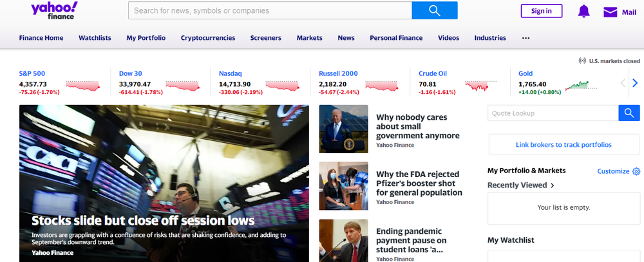This screenshot has height=262, width=644.
Task: Click the Recently Viewed heading
Action: pyautogui.click(x=517, y=185)
